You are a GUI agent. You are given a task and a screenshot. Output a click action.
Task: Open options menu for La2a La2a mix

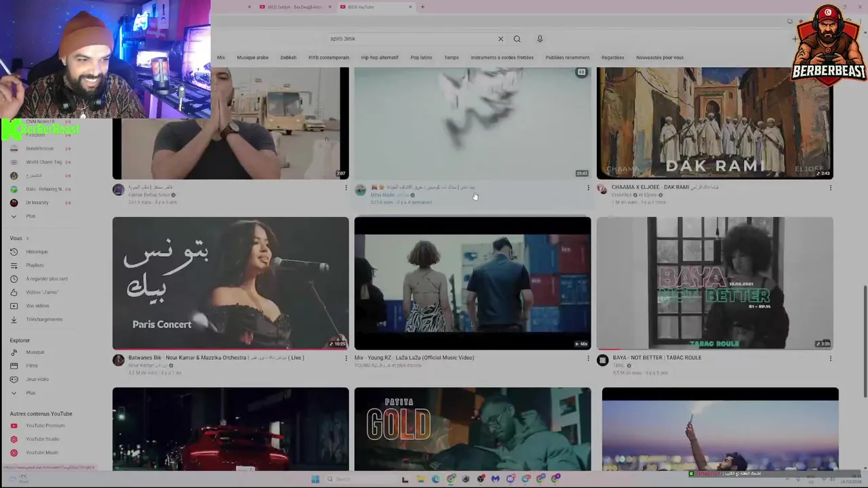point(588,359)
